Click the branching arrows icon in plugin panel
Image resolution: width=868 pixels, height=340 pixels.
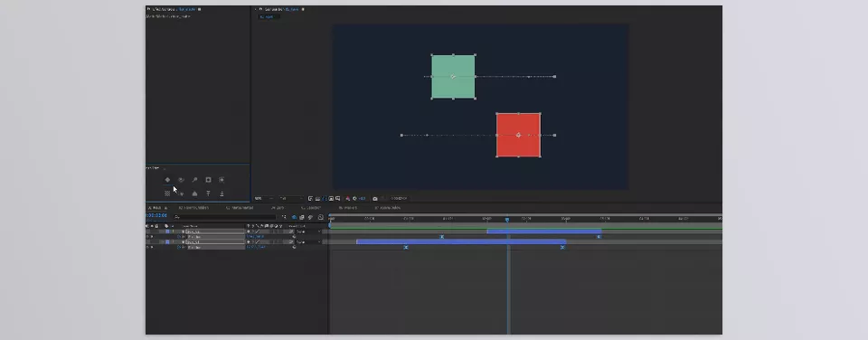pos(181,194)
